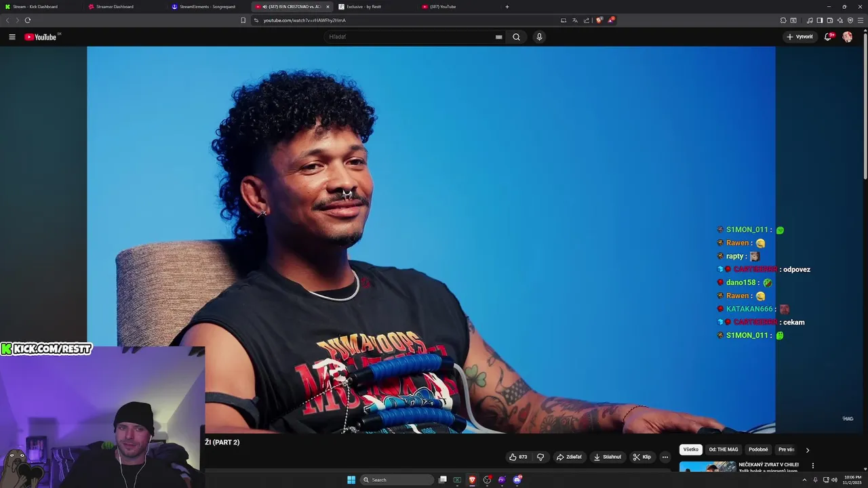Screen dimensions: 868x488
Task: Click the Vytvoriť create button
Action: coord(800,37)
